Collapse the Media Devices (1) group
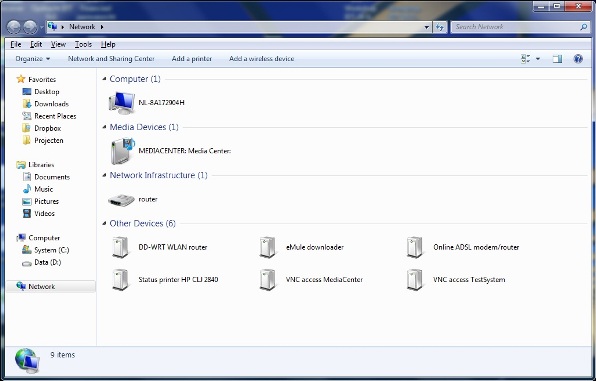This screenshot has width=596, height=381. coord(104,127)
